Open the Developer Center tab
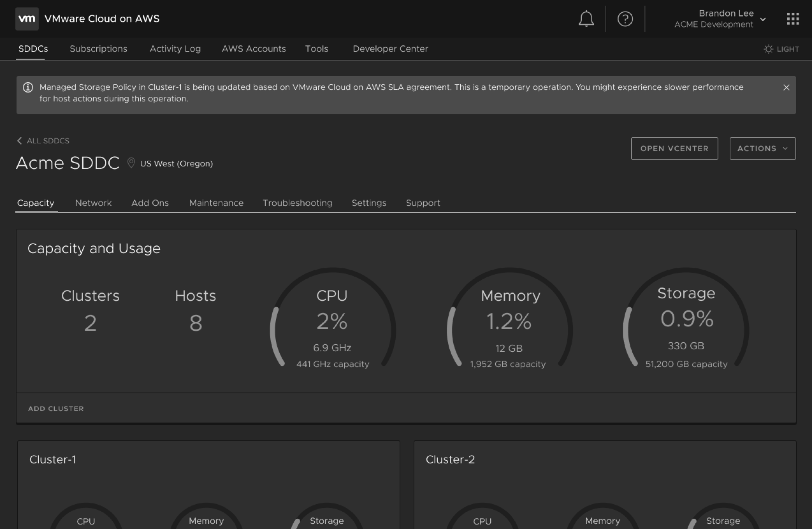The width and height of the screenshot is (812, 529). coord(390,49)
